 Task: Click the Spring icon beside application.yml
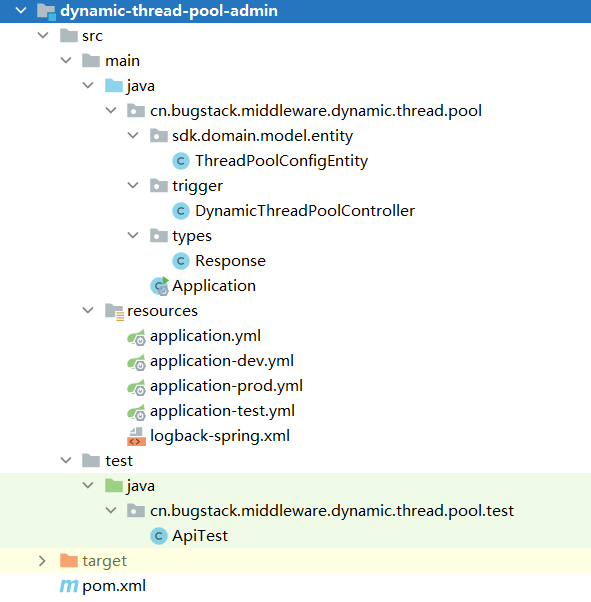[136, 337]
